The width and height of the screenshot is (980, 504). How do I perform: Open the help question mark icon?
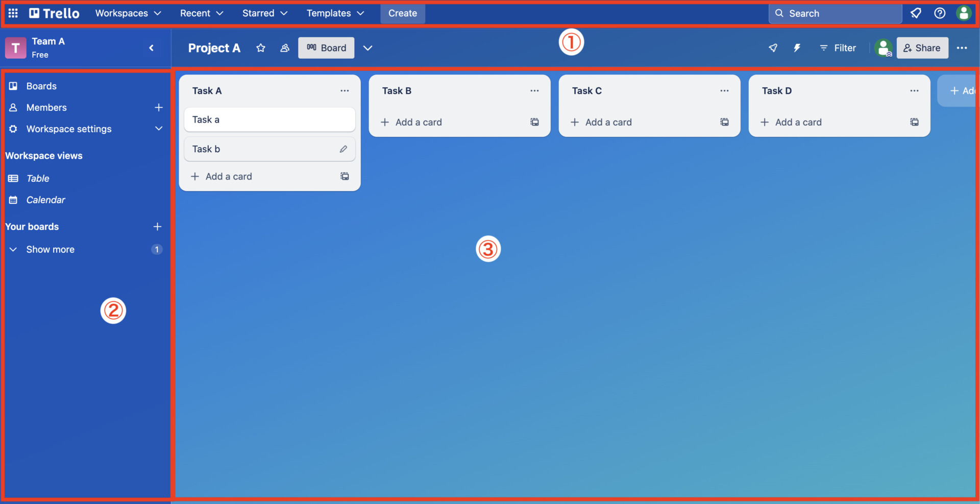pyautogui.click(x=940, y=13)
